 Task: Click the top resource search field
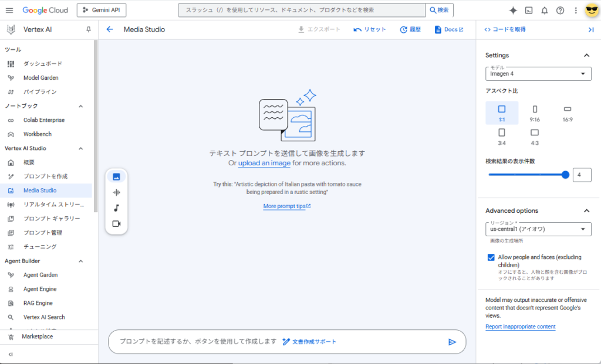(302, 11)
